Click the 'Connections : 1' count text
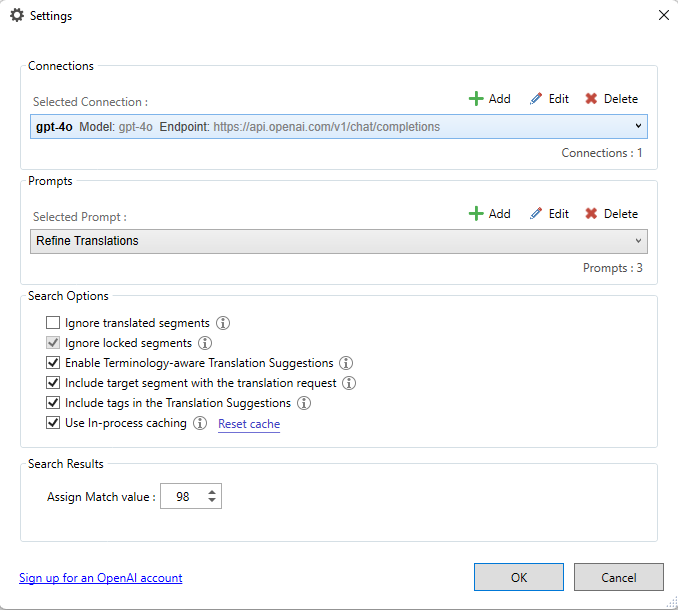Image resolution: width=678 pixels, height=610 pixels. tap(601, 153)
